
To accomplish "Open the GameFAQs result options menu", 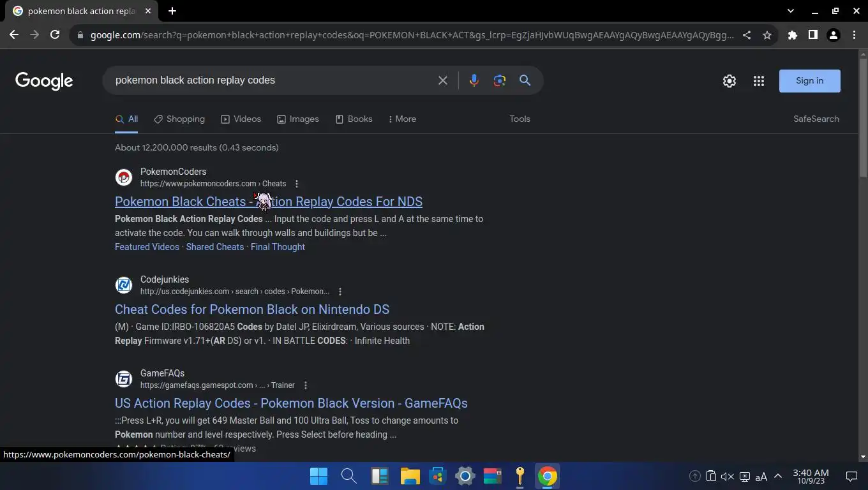I will click(x=305, y=385).
